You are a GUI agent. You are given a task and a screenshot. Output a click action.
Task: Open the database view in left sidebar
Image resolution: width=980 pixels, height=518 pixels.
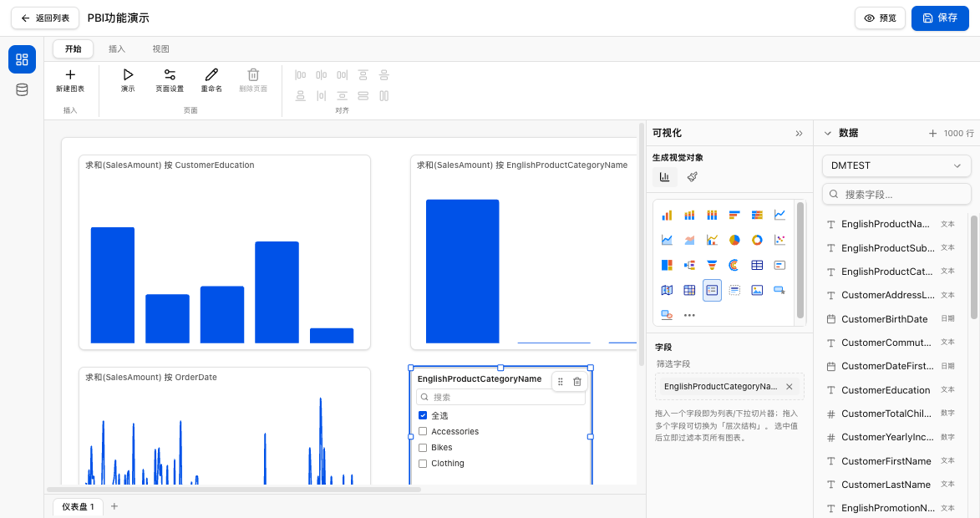click(22, 90)
